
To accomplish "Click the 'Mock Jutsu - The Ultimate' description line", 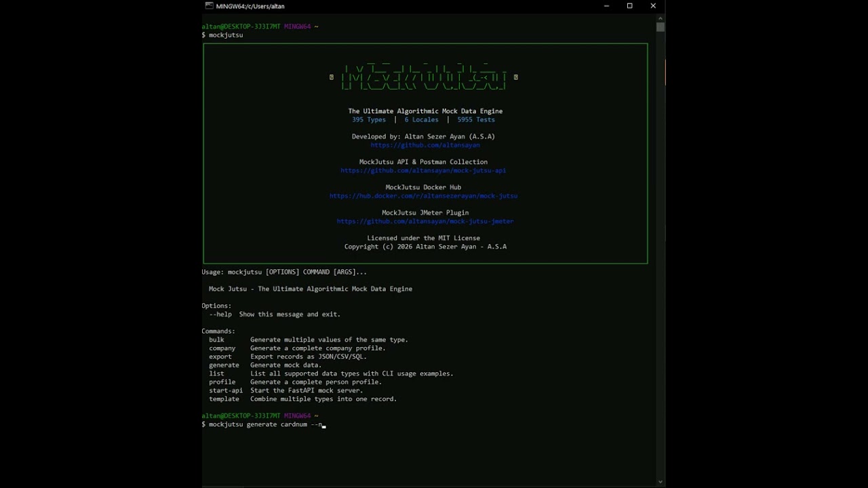I will (x=311, y=289).
